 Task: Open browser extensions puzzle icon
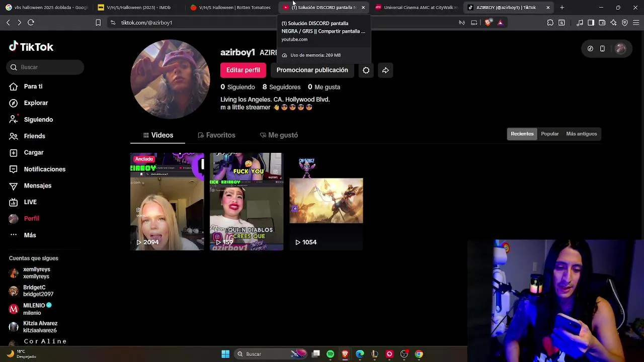pyautogui.click(x=550, y=23)
